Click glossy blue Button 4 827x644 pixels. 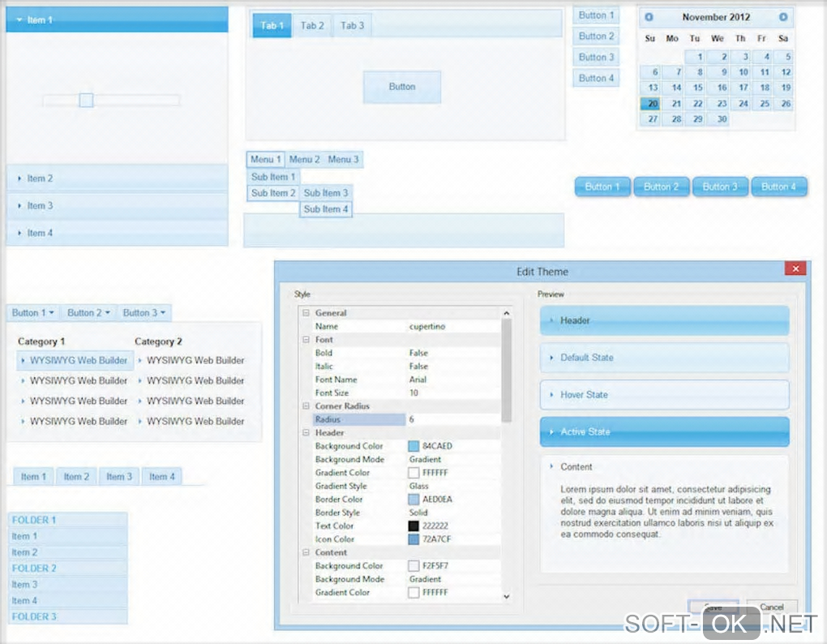pos(779,187)
